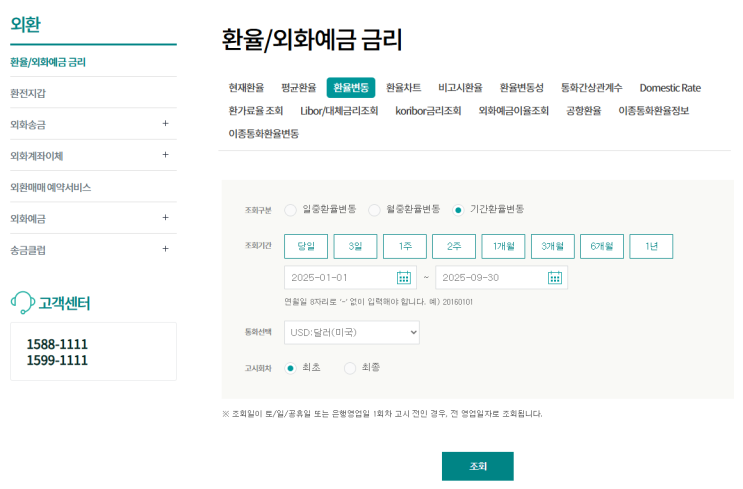Switch to the 평균환율 tab
Screen dimensions: 743x489
point(299,88)
